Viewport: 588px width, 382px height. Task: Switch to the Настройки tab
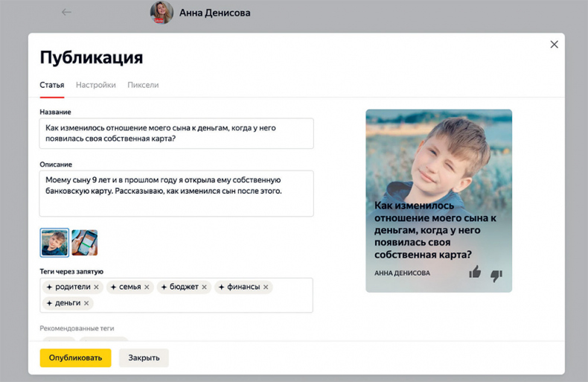pos(95,85)
